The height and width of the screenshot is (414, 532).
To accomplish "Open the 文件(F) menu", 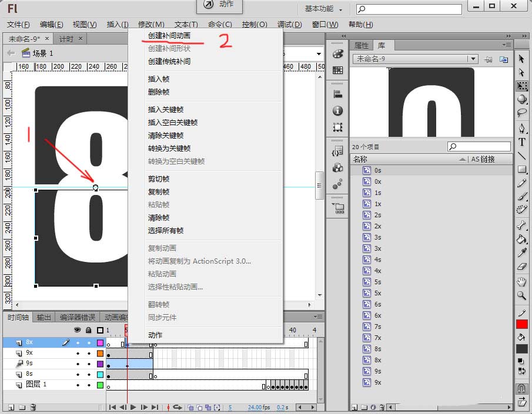I will (x=18, y=25).
